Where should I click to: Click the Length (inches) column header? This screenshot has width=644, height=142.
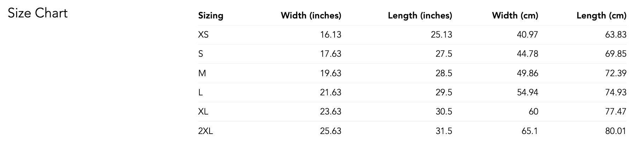point(420,16)
